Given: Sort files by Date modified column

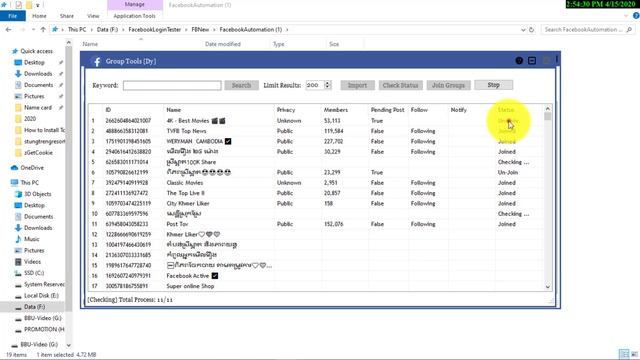Looking at the screenshot, I should 223,44.
